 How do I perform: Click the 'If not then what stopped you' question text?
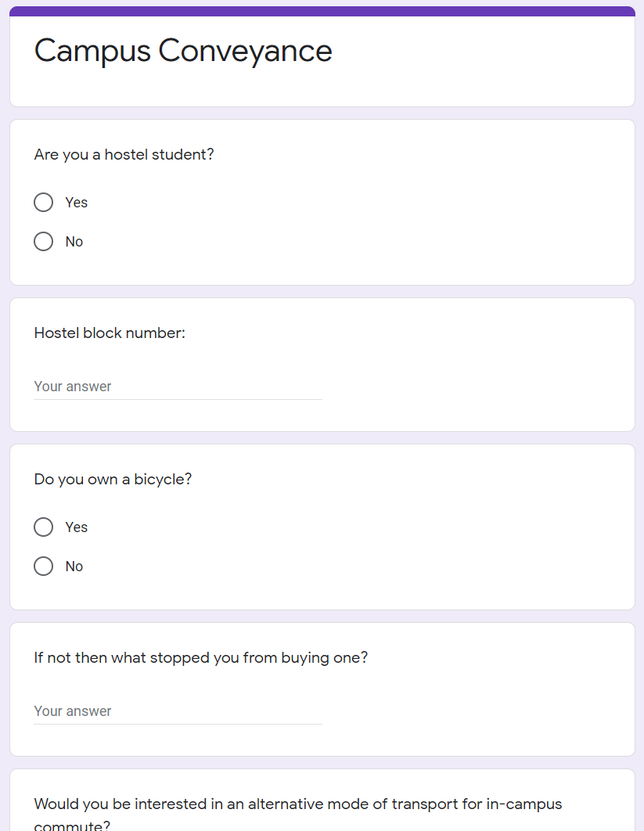point(200,658)
